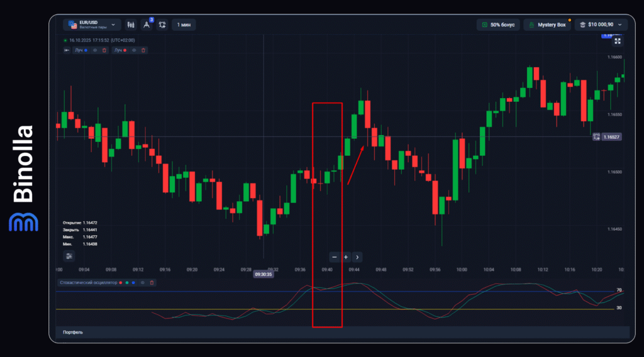Remove the Stochastic oscillator indicator

[x=152, y=283]
